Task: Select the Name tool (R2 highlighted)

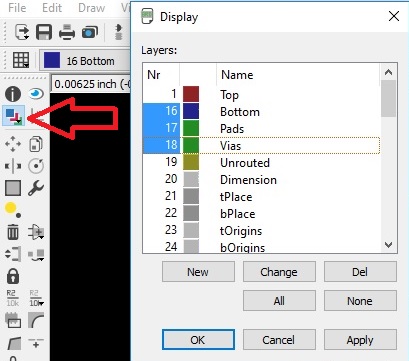Action: (x=13, y=298)
